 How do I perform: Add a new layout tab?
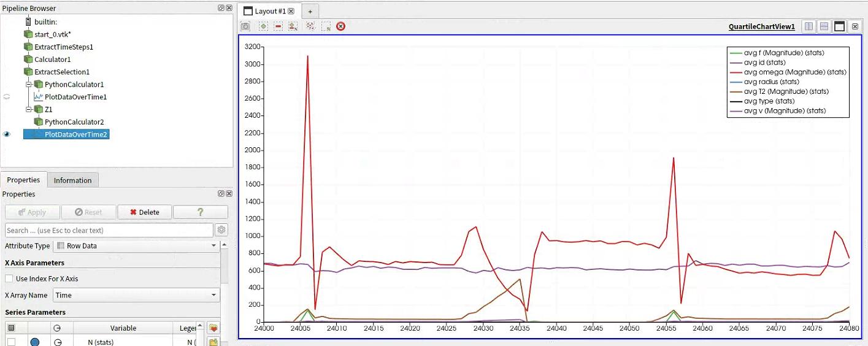[x=310, y=12]
